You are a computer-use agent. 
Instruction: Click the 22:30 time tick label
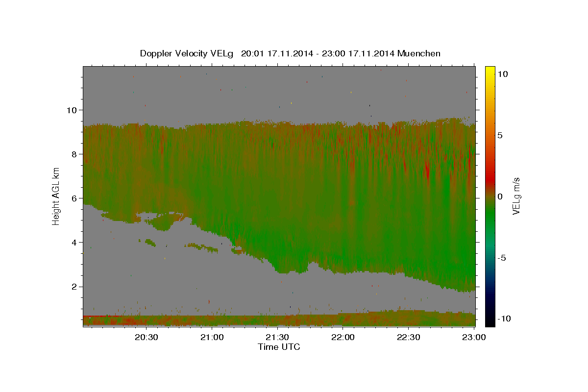coord(408,337)
